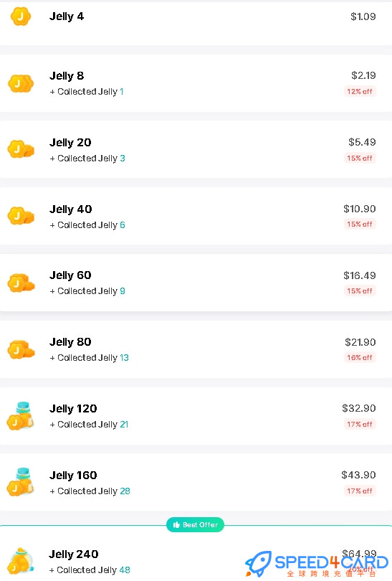Viewport: 392px width, 581px height.
Task: Click the Jelly 20 coin stack icon
Action: coord(21,149)
